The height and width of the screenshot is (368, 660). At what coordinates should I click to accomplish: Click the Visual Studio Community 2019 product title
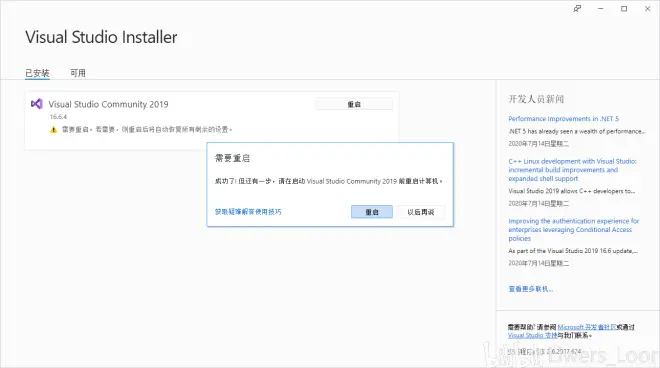[x=108, y=104]
